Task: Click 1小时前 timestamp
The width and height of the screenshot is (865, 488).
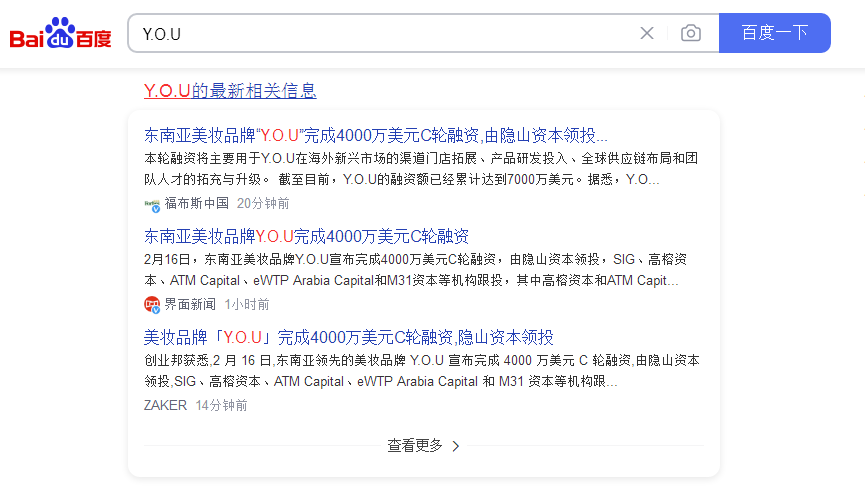Action: 247,304
